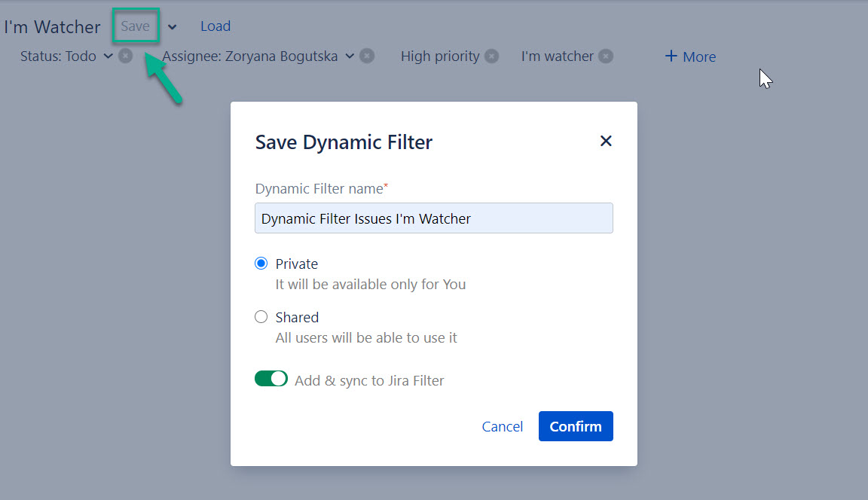
Task: Remove the High priority filter chip
Action: point(491,56)
